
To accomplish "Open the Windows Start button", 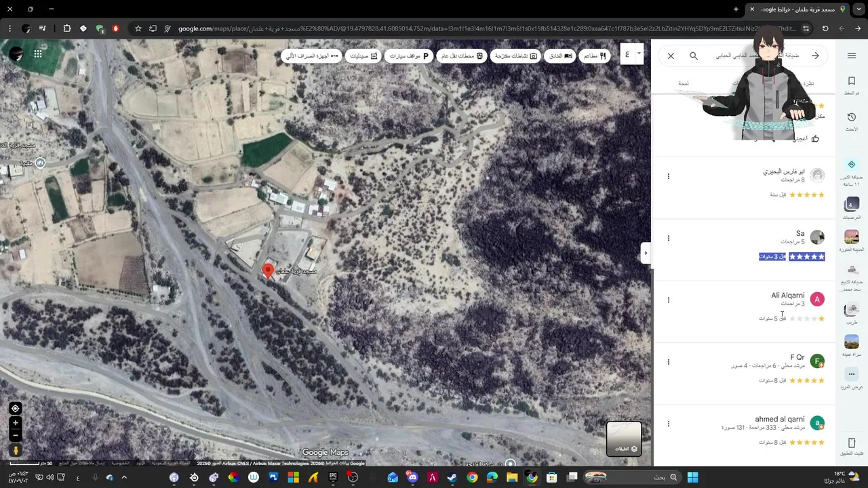I will (x=692, y=477).
